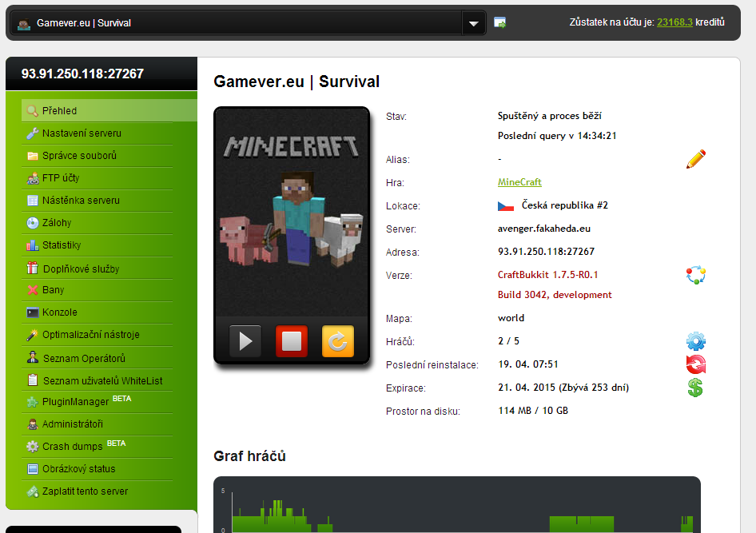Screen dimensions: 756x533
Task: Click the Minecraft game cover image
Action: click(x=292, y=212)
